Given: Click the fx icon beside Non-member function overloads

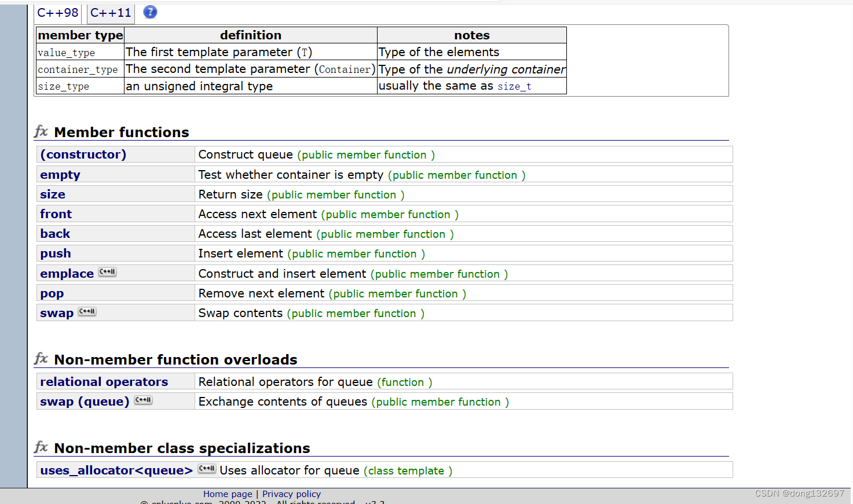Looking at the screenshot, I should [41, 359].
